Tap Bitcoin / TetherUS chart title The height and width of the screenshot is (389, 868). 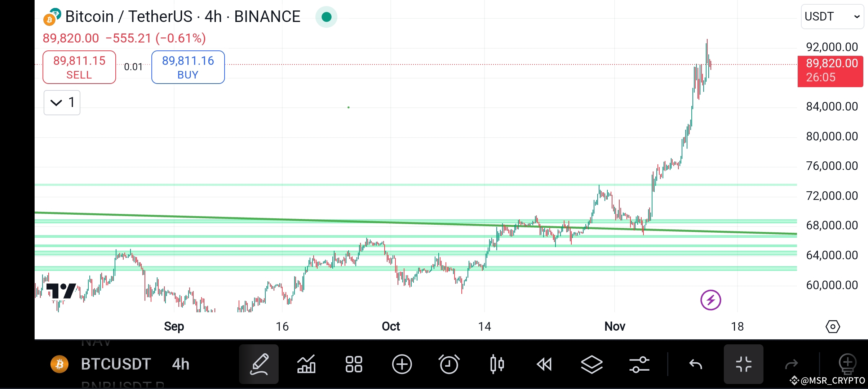point(183,17)
